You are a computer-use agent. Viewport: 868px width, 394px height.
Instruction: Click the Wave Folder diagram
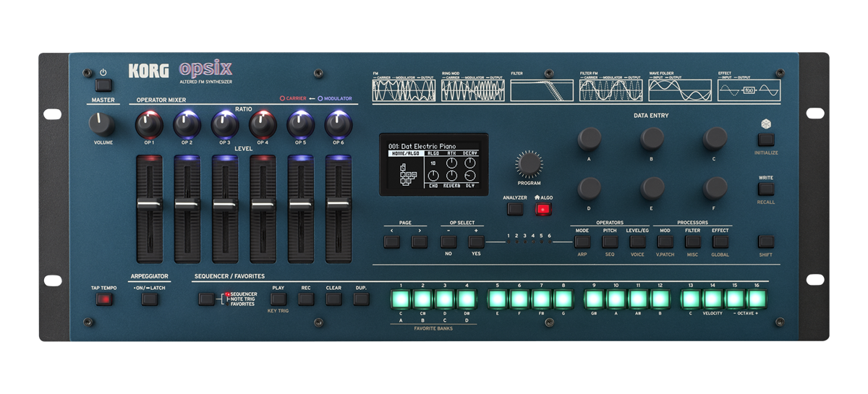680,90
